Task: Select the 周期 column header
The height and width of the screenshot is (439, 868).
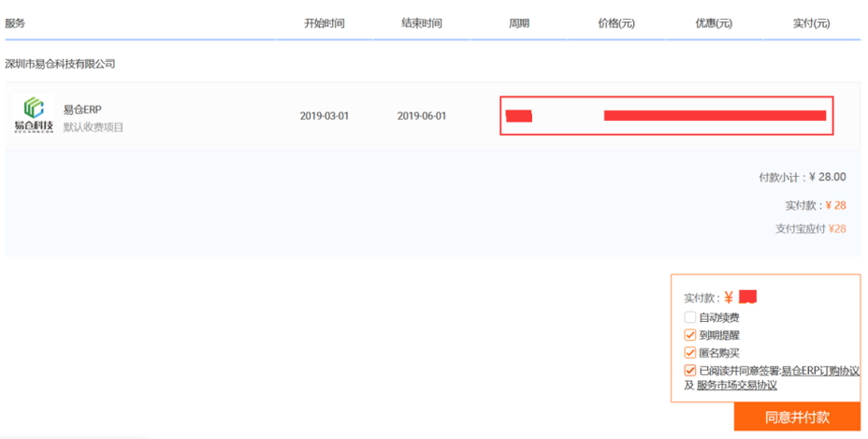Action: click(519, 23)
